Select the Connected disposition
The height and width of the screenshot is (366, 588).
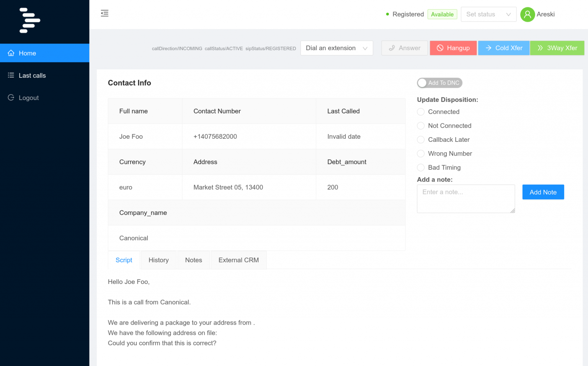[420, 112]
